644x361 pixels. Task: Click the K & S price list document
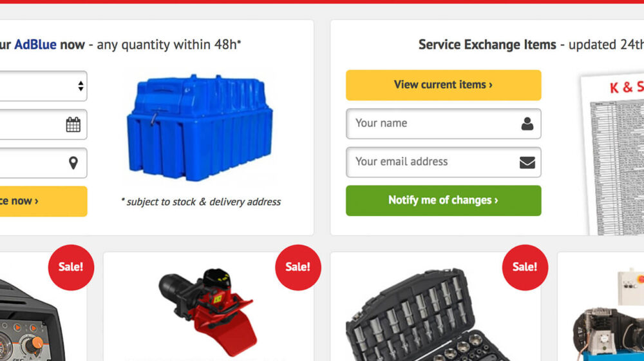(x=614, y=155)
